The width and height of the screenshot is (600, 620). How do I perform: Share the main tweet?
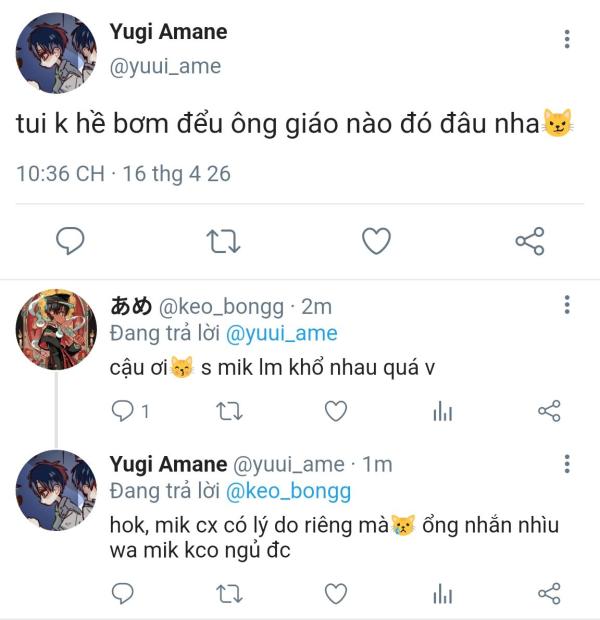[530, 241]
